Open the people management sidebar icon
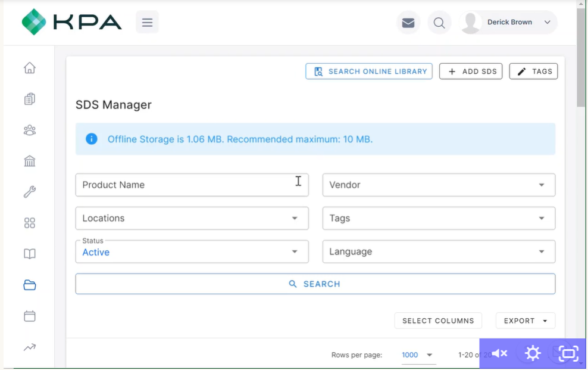Image resolution: width=588 pixels, height=370 pixels. click(x=29, y=130)
